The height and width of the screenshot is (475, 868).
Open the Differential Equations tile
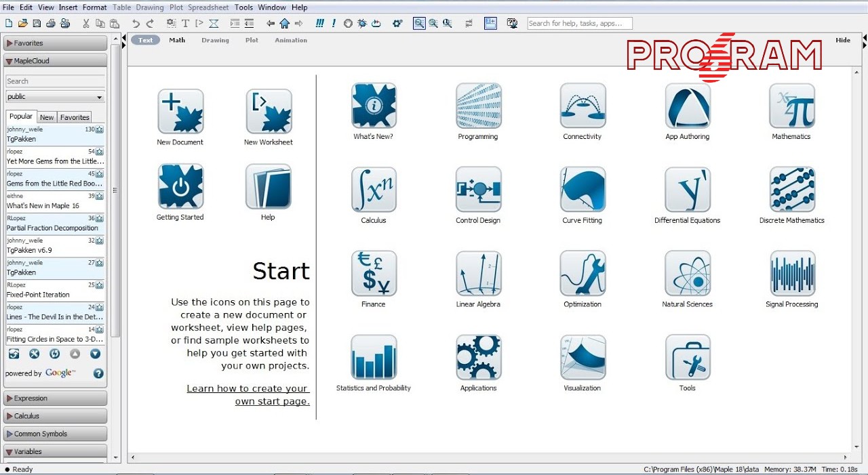(688, 190)
